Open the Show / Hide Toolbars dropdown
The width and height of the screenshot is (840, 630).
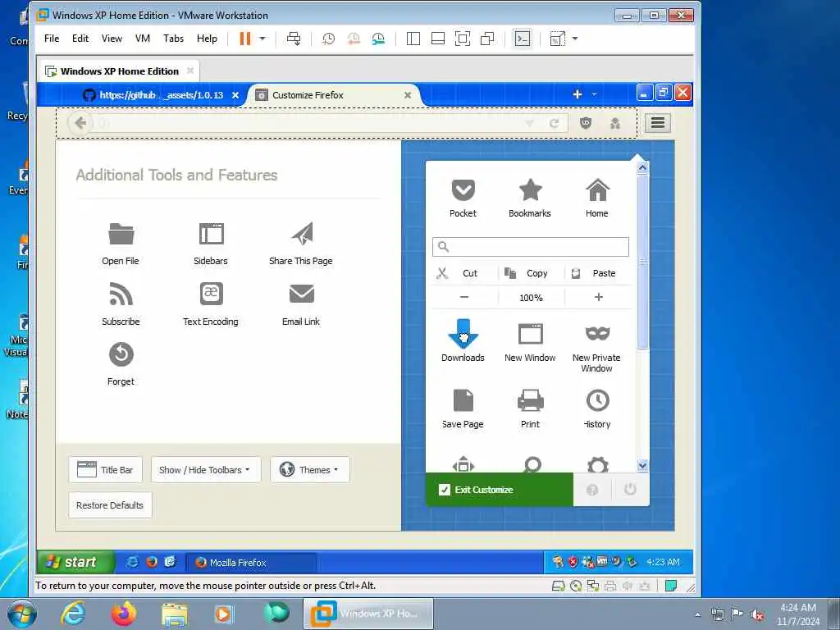(206, 470)
